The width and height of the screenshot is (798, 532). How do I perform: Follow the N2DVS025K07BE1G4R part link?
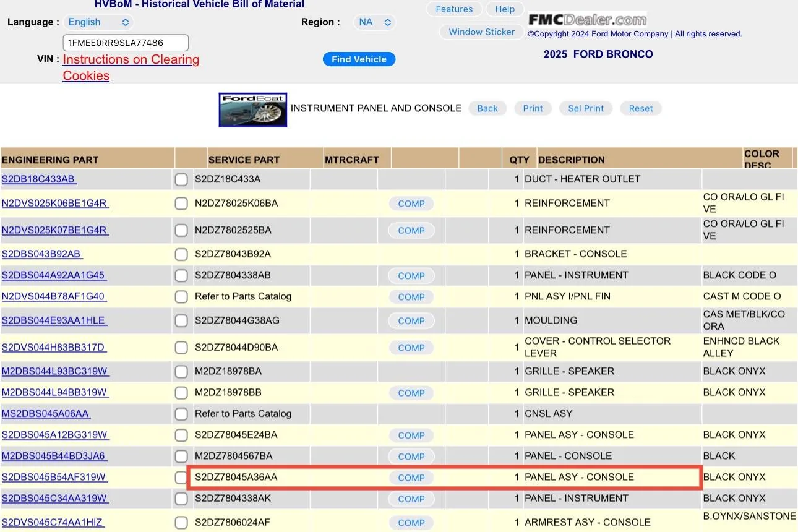55,230
